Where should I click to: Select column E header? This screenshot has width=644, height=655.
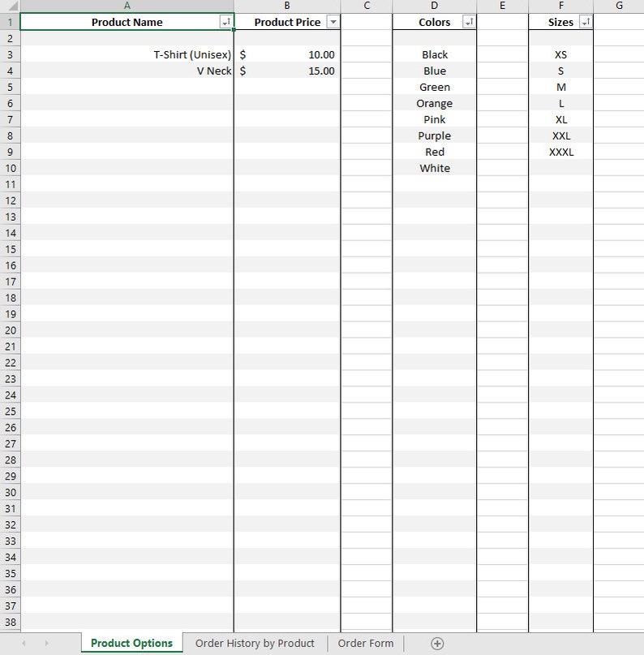tap(503, 6)
